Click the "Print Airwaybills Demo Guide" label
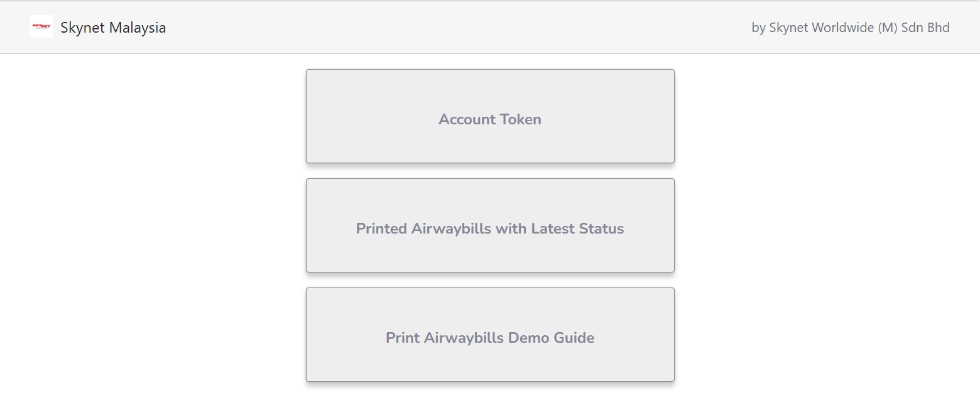This screenshot has width=980, height=398. 490,338
